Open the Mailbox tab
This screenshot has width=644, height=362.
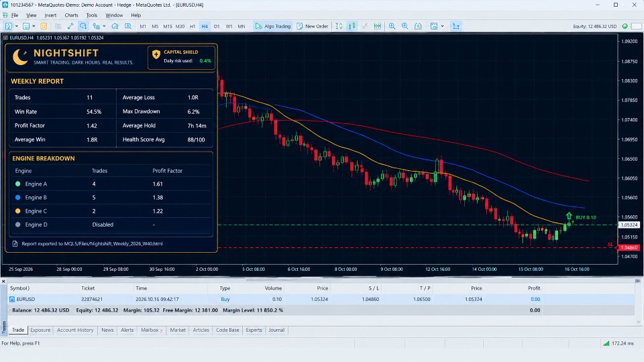coord(152,330)
